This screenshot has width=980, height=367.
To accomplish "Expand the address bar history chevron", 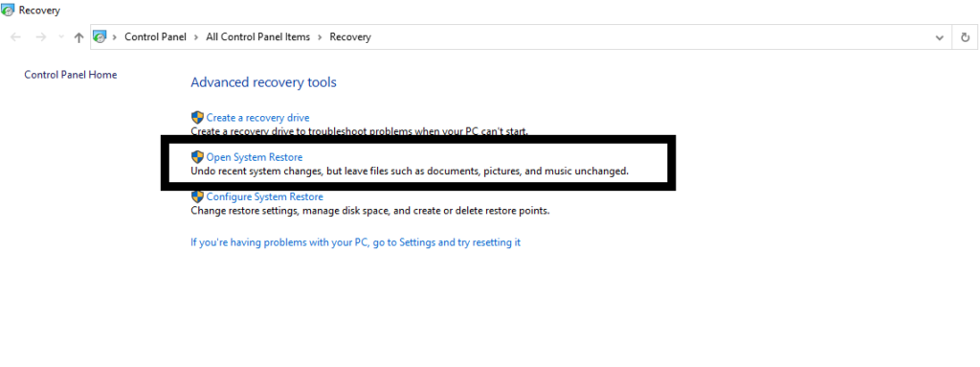I will (x=940, y=37).
